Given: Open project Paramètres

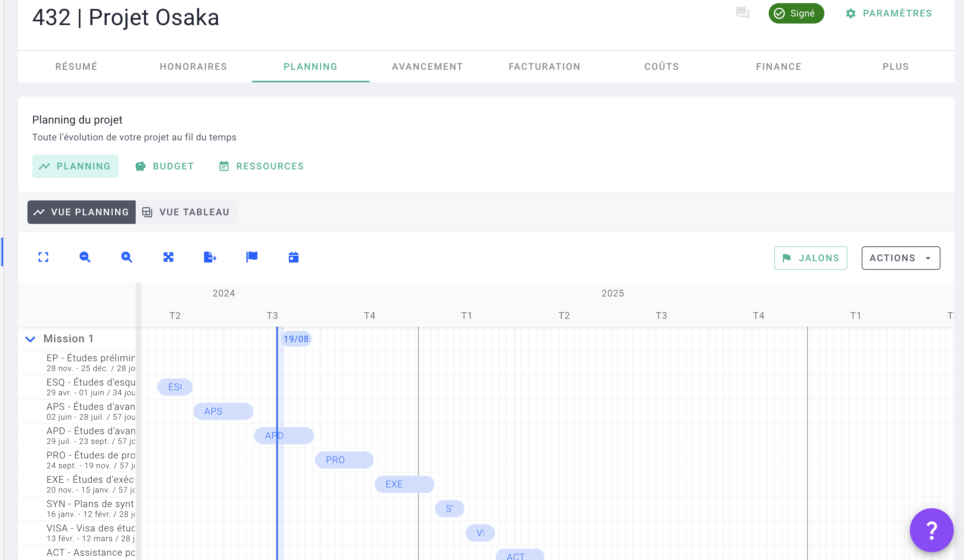Looking at the screenshot, I should (x=889, y=13).
